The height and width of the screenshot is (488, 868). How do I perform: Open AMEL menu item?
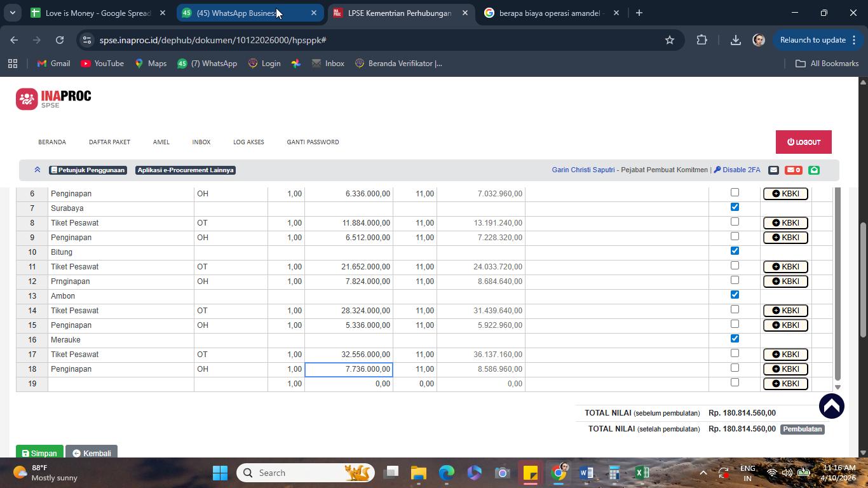[x=161, y=142]
